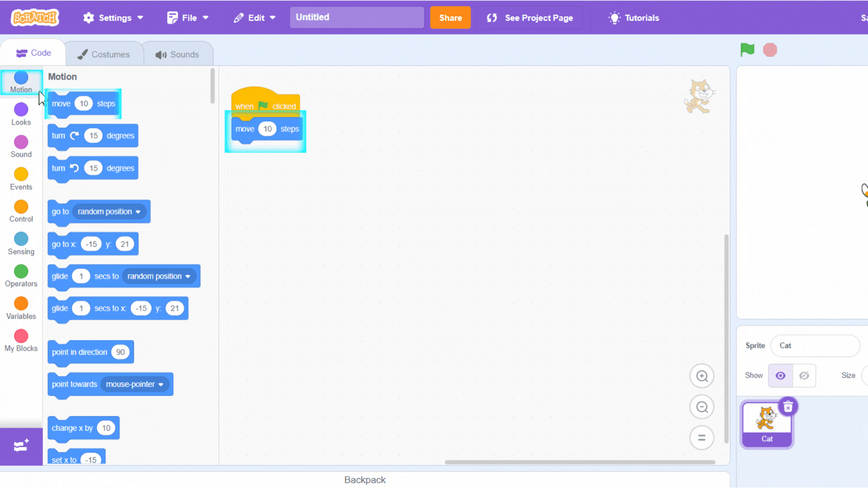Open the Code tab

click(34, 54)
